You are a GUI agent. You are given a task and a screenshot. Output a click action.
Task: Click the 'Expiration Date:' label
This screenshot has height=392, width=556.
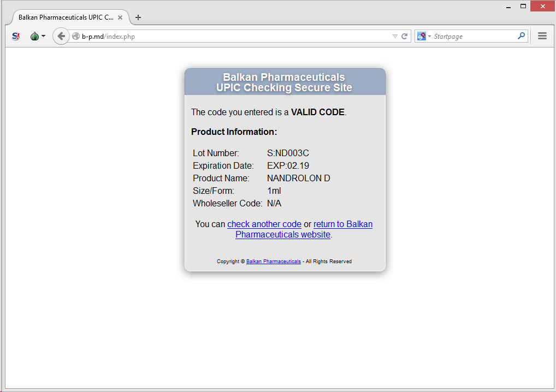click(x=223, y=166)
